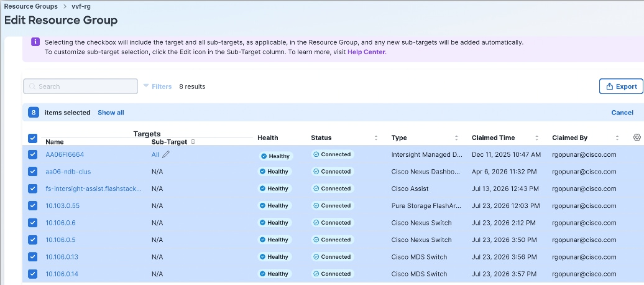Uncheck the AA06FI6664 row checkbox
Image resolution: width=644 pixels, height=285 pixels.
click(x=32, y=154)
